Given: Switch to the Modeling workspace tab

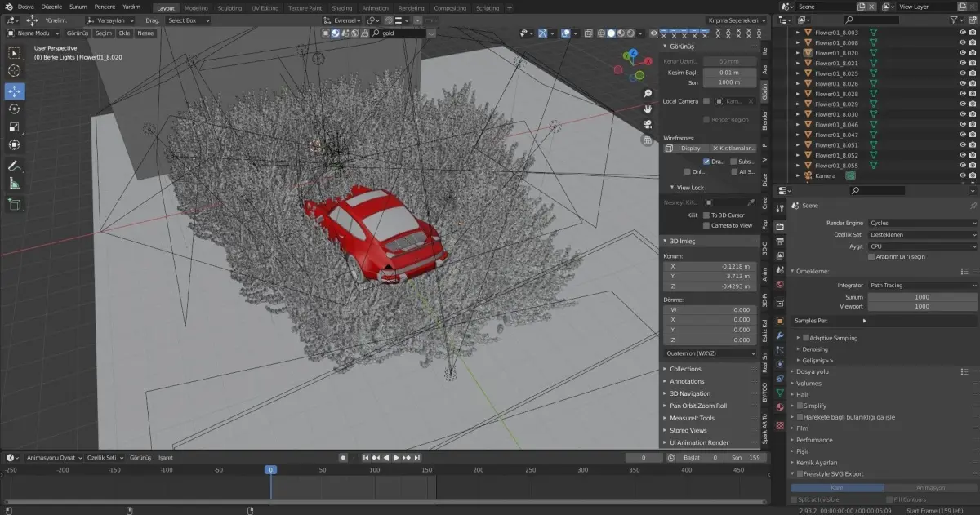Looking at the screenshot, I should point(196,8).
